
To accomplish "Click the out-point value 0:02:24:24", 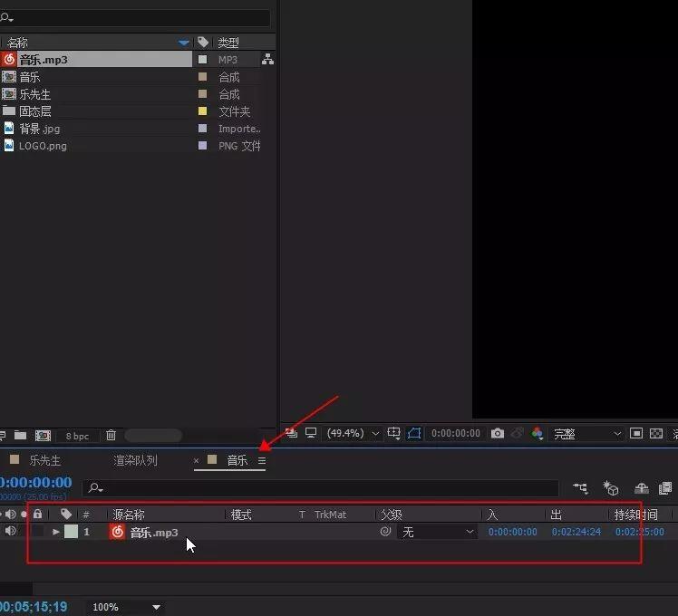I will (x=576, y=532).
